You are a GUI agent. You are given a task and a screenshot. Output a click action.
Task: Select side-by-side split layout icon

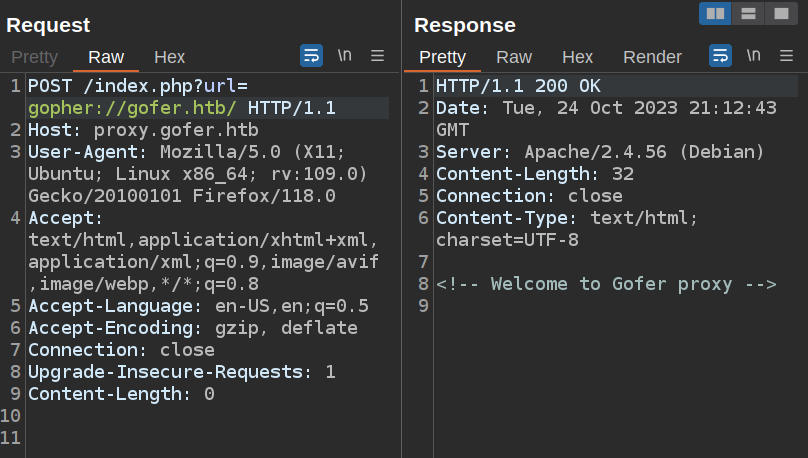(715, 13)
